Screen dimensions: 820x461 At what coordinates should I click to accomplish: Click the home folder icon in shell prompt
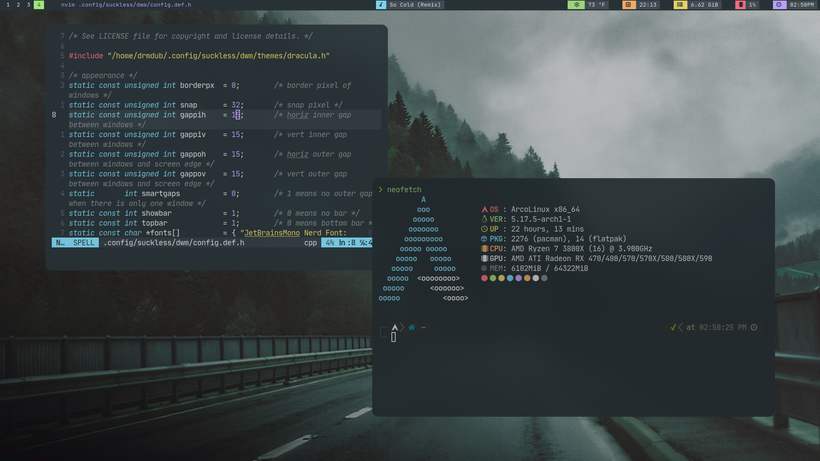tap(411, 327)
